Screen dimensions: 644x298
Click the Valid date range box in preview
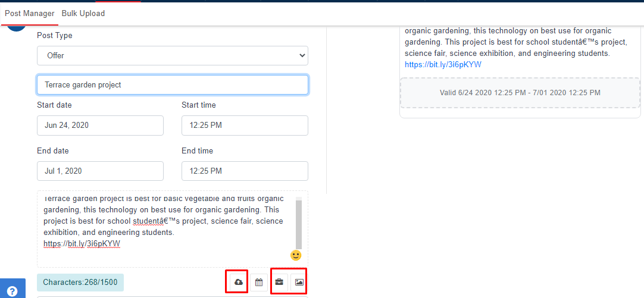click(520, 93)
